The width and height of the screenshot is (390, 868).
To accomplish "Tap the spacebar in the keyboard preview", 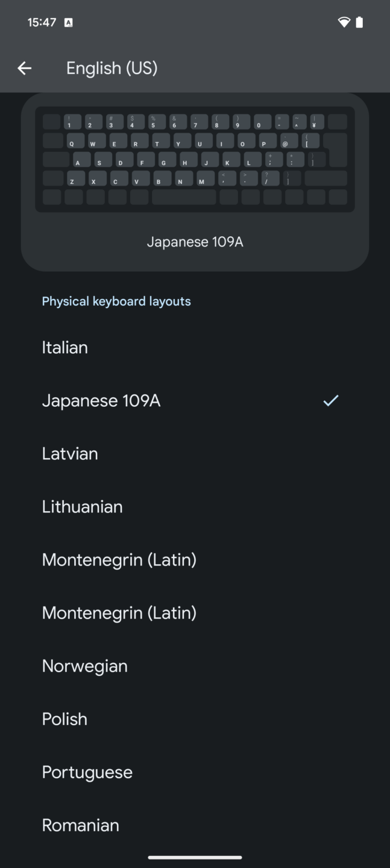I will (x=184, y=197).
